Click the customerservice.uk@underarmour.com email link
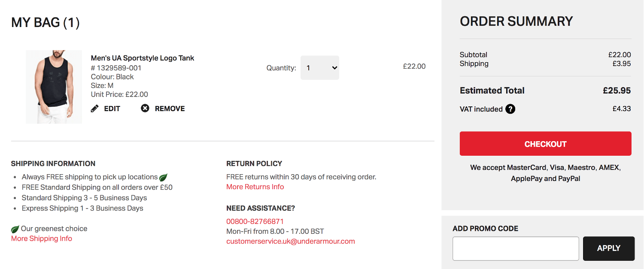This screenshot has width=644, height=269. (291, 241)
